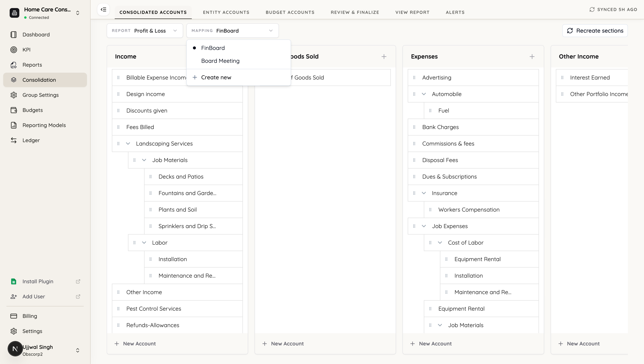Select Refunds-Allowances row
Screen dimensions: 644x364
[177, 325]
